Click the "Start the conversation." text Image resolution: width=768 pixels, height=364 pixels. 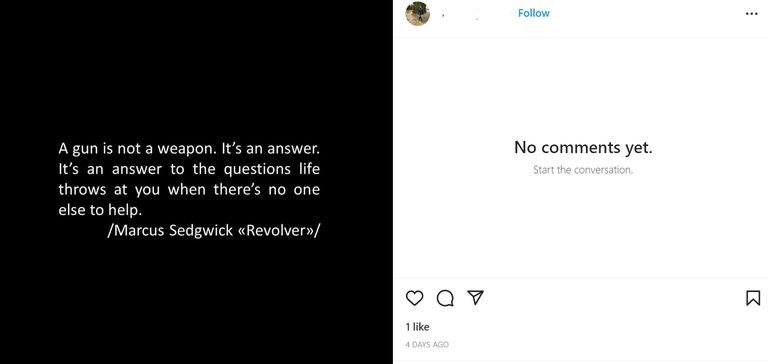(583, 170)
